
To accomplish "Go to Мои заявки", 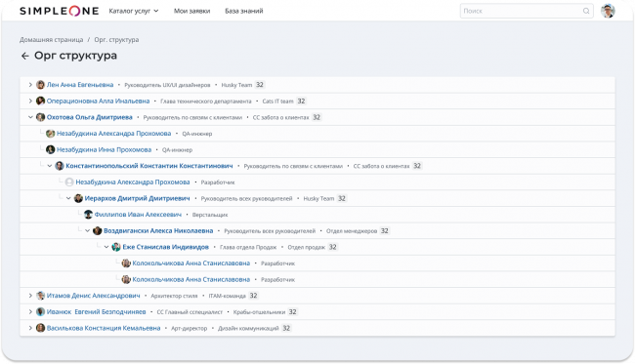I will pyautogui.click(x=191, y=11).
